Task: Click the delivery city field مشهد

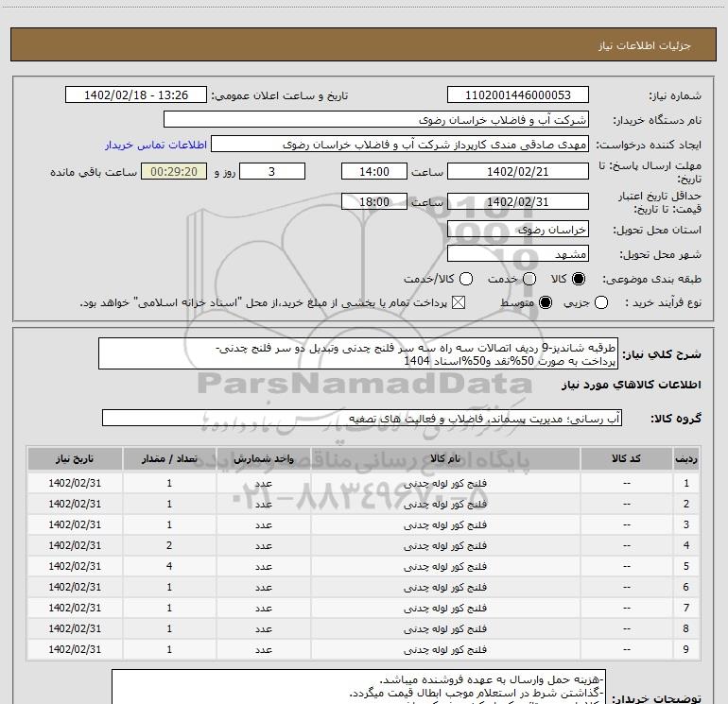Action: (518, 253)
